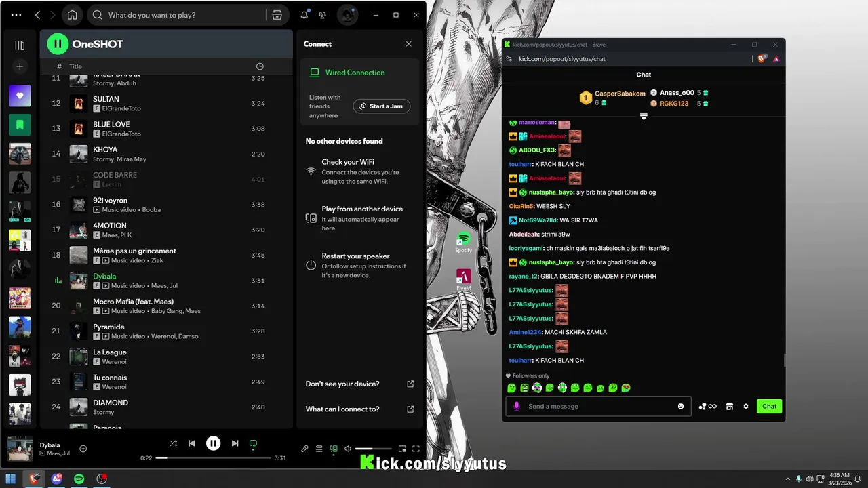
Task: Close the Connect panel
Action: click(408, 44)
